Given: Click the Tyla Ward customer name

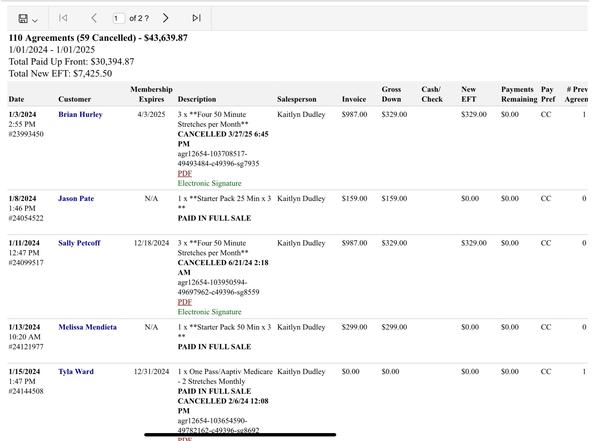Looking at the screenshot, I should (76, 372).
